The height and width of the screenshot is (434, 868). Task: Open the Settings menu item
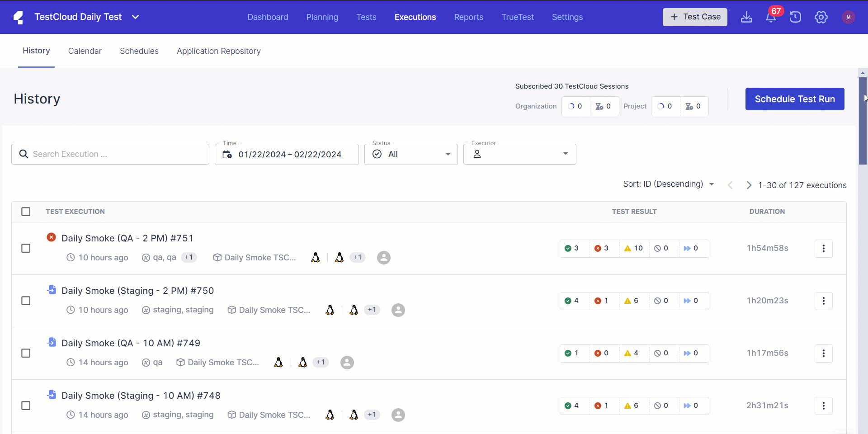tap(567, 17)
